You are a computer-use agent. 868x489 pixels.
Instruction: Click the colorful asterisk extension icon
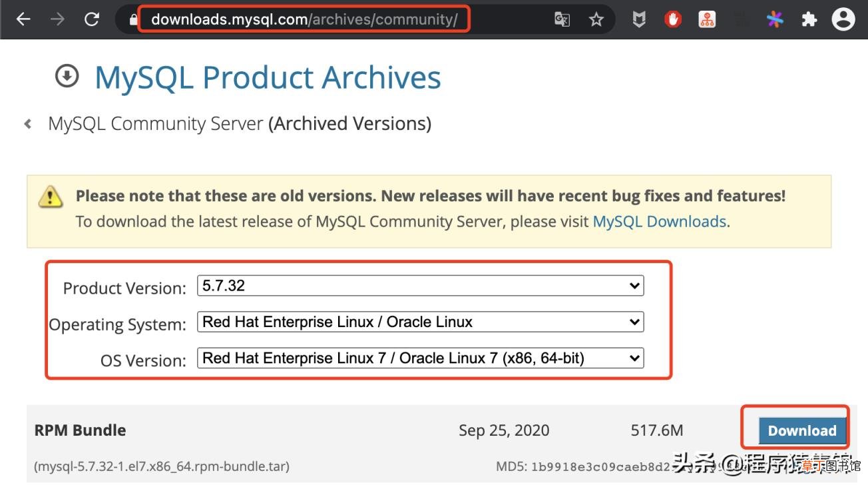[775, 19]
